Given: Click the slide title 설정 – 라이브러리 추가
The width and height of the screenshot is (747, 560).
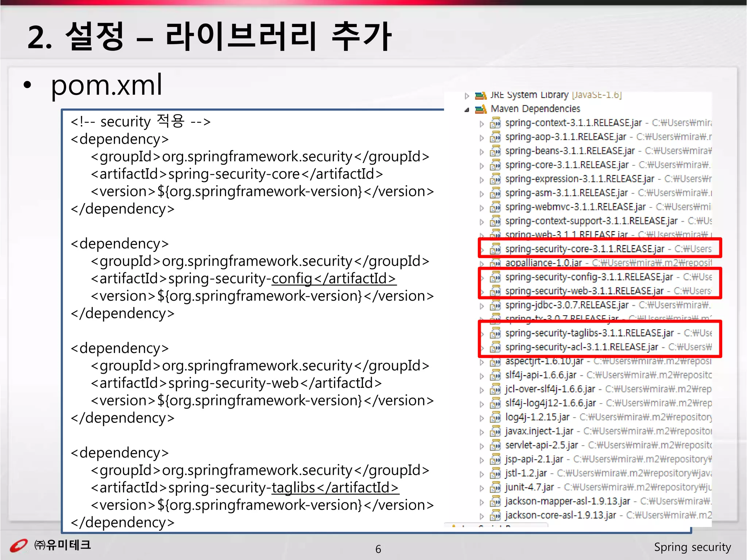Looking at the screenshot, I should pyautogui.click(x=209, y=36).
